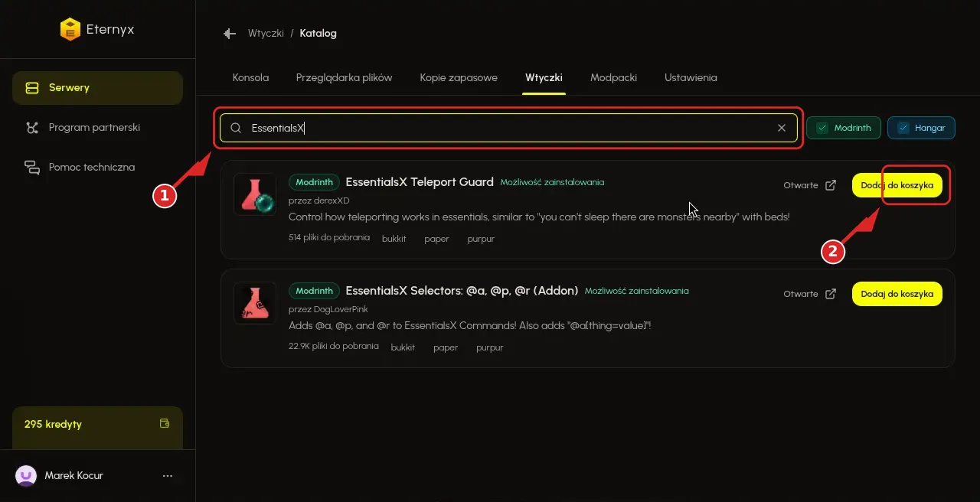Open external link icon for EssentialsX Selectors
Image resolution: width=980 pixels, height=502 pixels.
click(x=831, y=294)
